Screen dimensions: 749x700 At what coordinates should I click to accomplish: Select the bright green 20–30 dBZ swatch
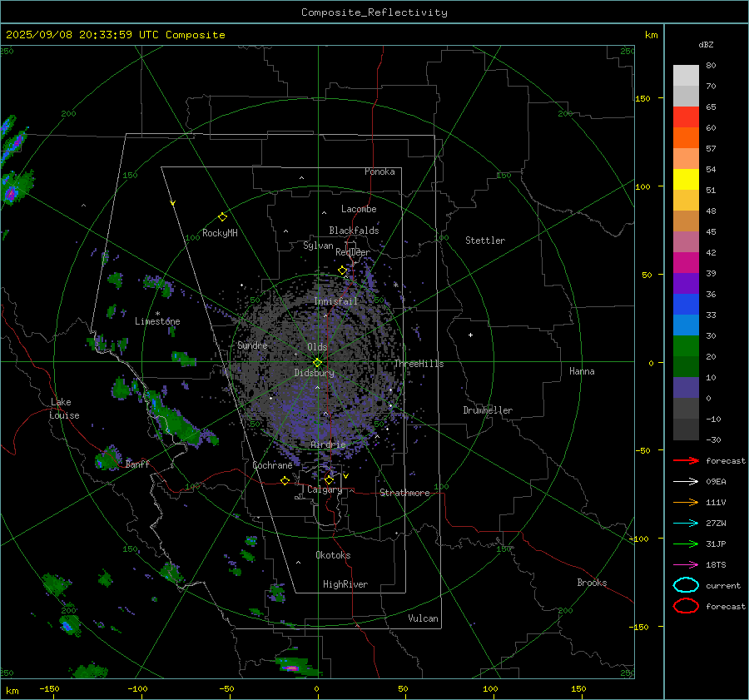pyautogui.click(x=686, y=346)
